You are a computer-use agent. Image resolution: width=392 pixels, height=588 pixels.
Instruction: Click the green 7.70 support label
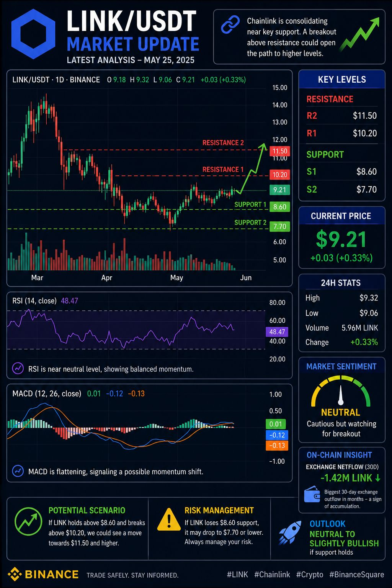(x=280, y=226)
